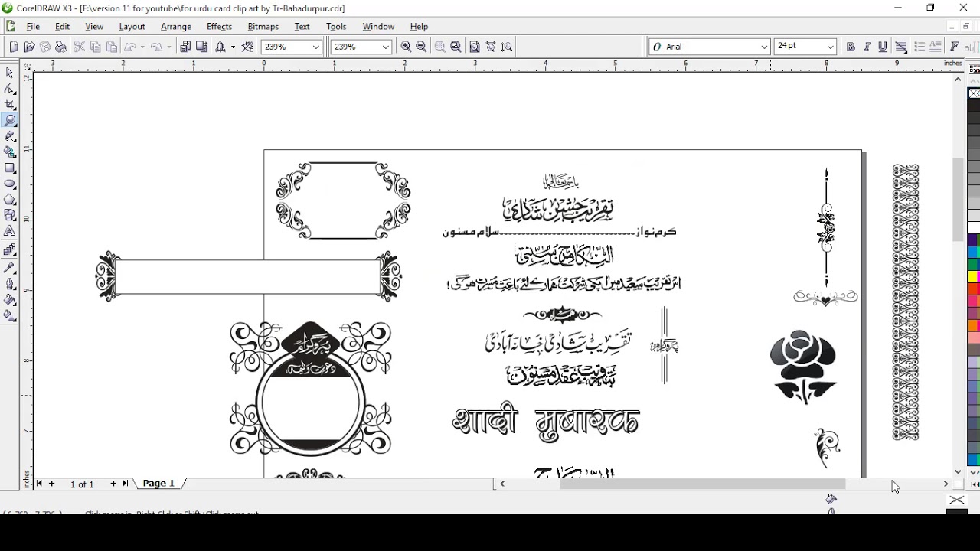Select the Page 1 tab
980x551 pixels.
[158, 484]
